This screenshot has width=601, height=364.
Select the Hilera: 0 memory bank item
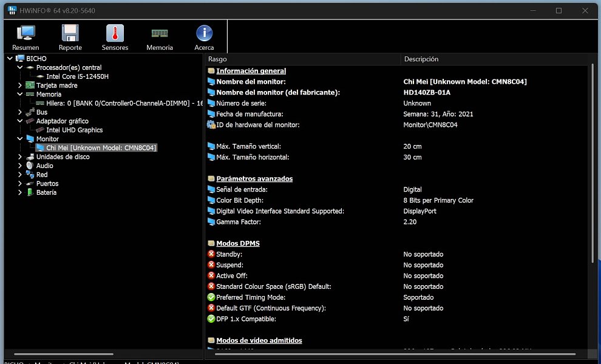pos(124,104)
